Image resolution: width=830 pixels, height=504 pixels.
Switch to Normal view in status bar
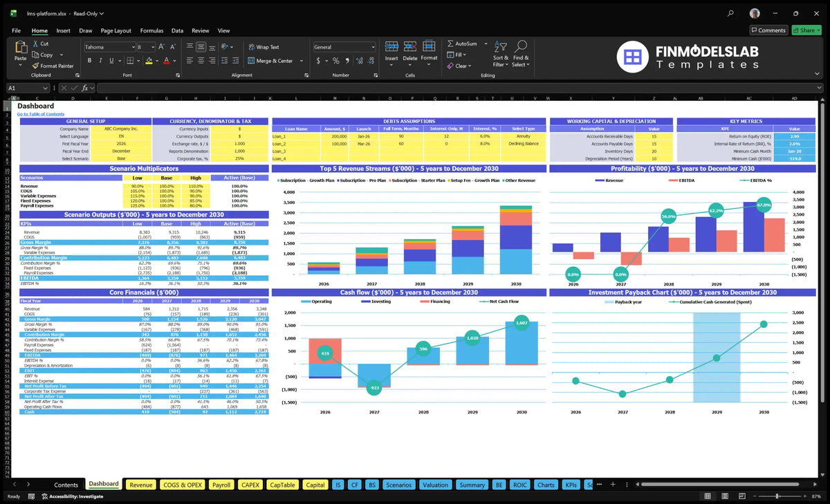point(708,496)
